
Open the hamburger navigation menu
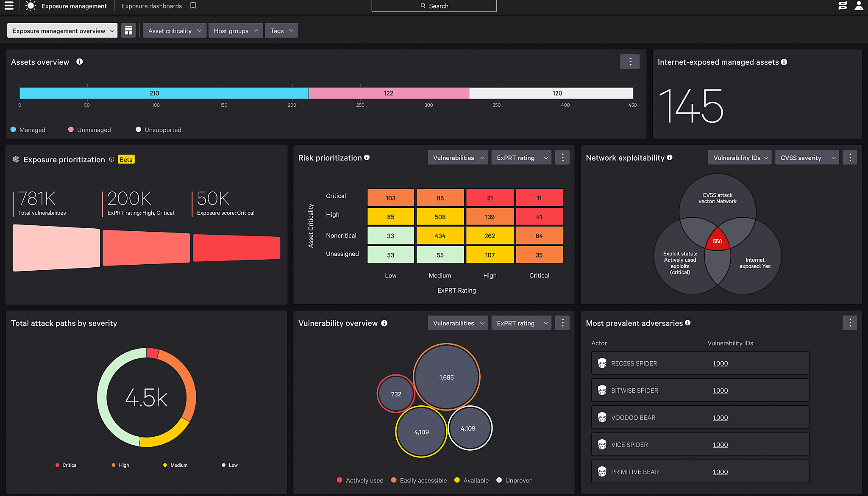click(9, 6)
